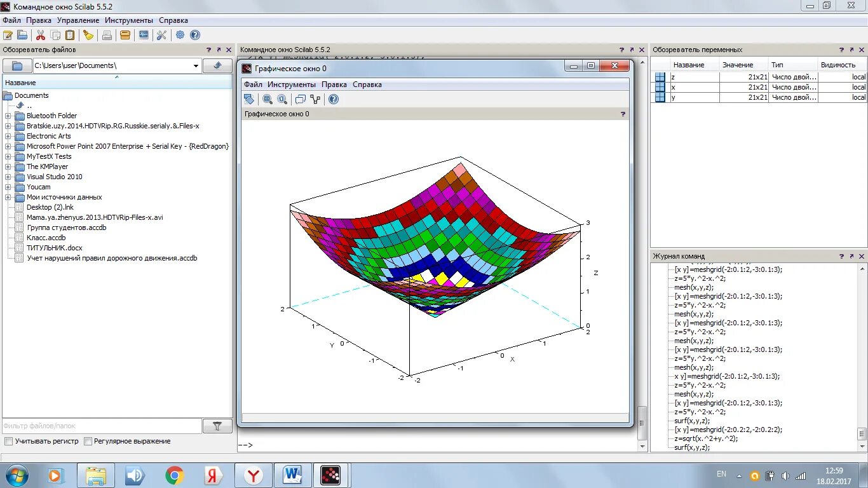This screenshot has height=488, width=868.
Task: Switch to Word from the taskbar
Action: 292,475
